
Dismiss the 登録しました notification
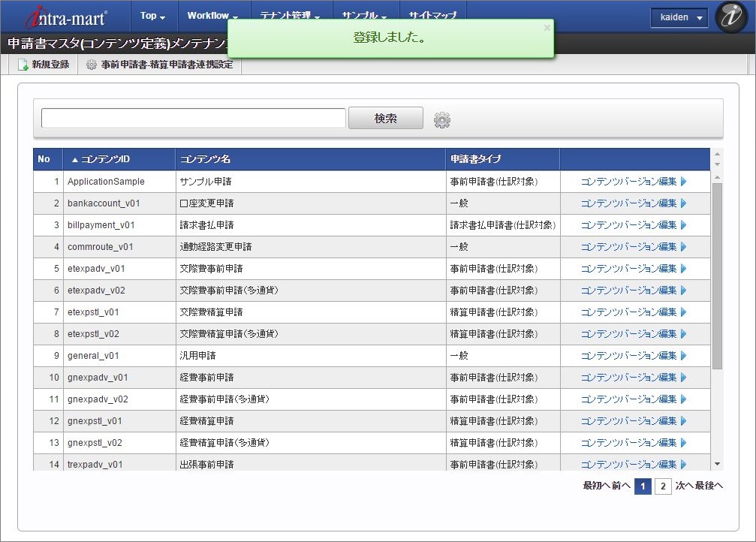547,28
